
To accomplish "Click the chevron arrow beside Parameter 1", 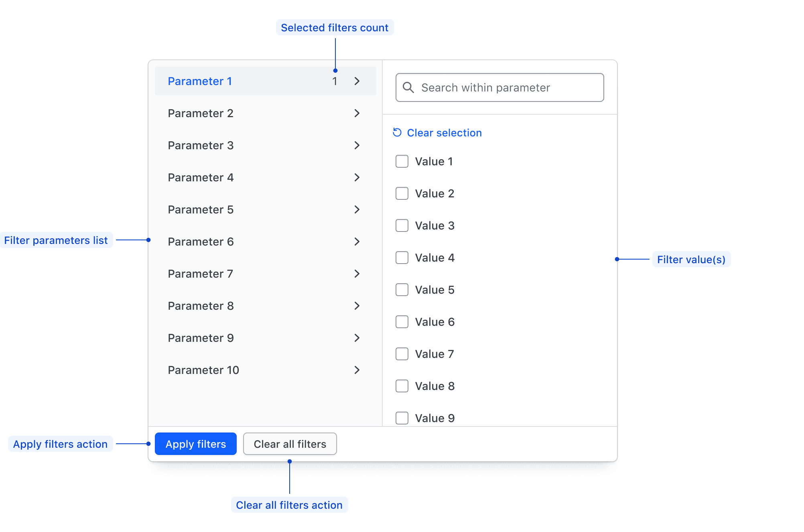I will coord(357,81).
